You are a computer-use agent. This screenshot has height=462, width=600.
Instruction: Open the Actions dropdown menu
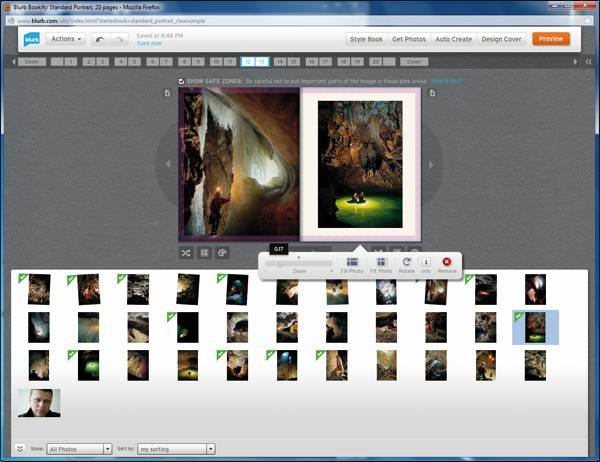[x=66, y=39]
